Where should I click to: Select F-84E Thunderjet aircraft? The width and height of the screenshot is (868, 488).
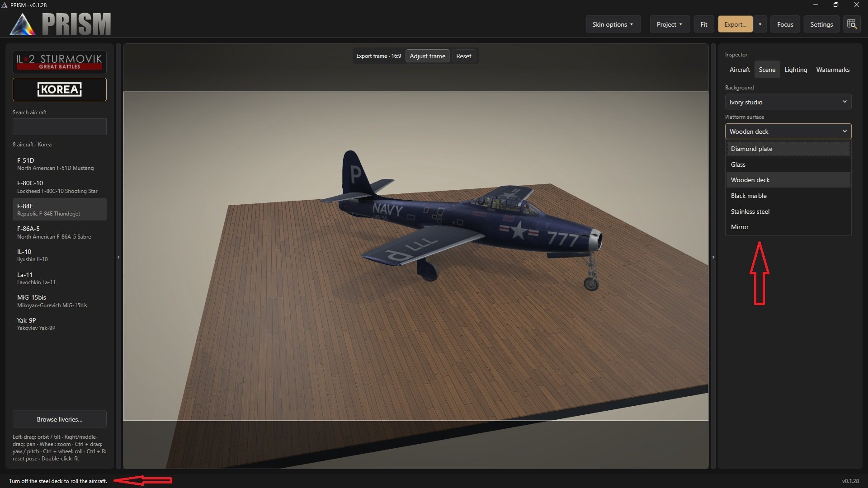pos(60,209)
